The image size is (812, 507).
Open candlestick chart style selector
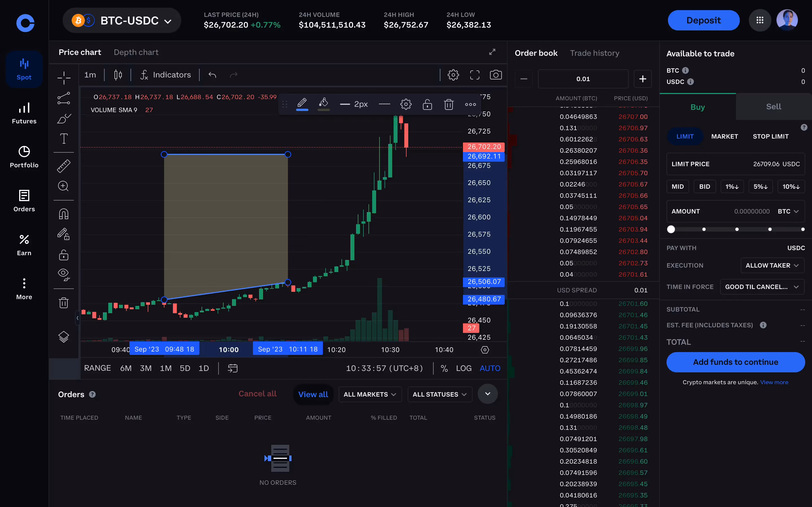click(x=118, y=75)
